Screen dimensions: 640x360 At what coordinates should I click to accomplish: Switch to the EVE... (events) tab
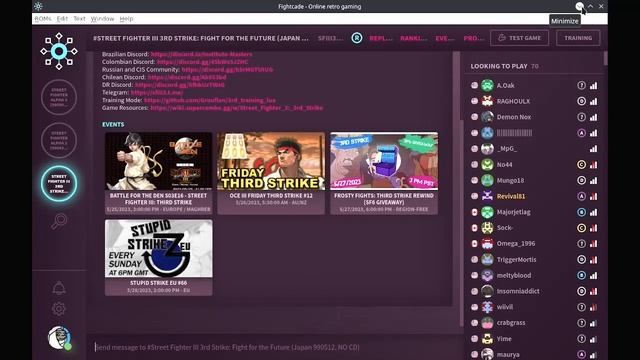coord(445,38)
